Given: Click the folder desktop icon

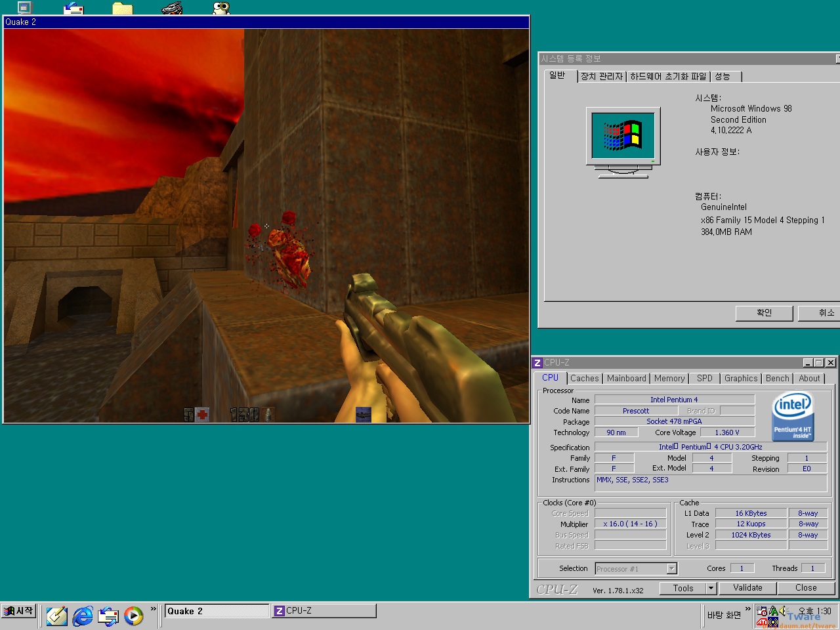Looking at the screenshot, I should (123, 8).
